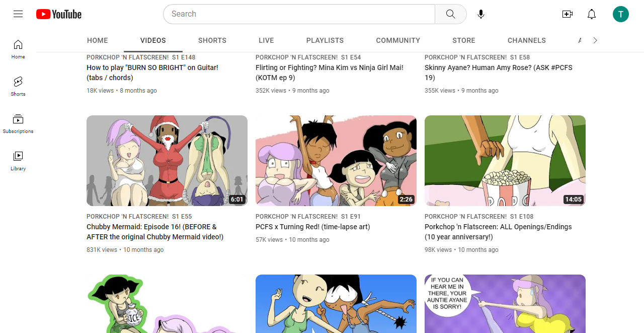
Task: Open Library in the sidebar
Action: [18, 161]
